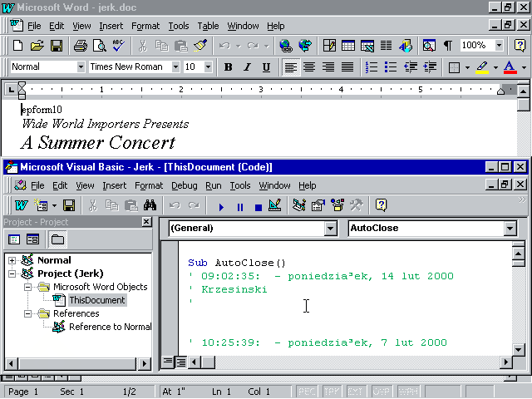Close the Project Explorer pane

[x=146, y=222]
